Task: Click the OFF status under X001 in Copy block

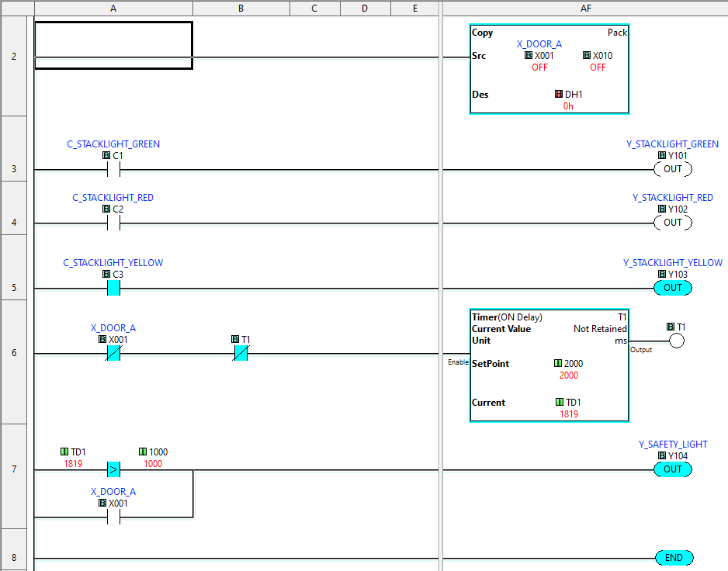Action: pyautogui.click(x=539, y=67)
